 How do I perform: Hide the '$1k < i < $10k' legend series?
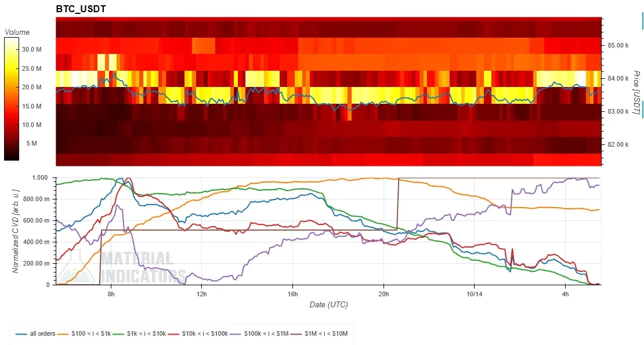click(x=140, y=333)
